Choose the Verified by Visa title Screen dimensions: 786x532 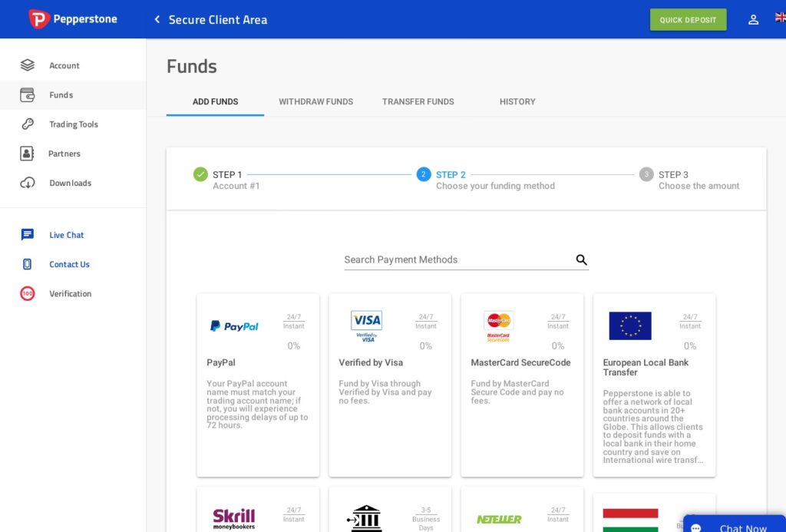(371, 362)
